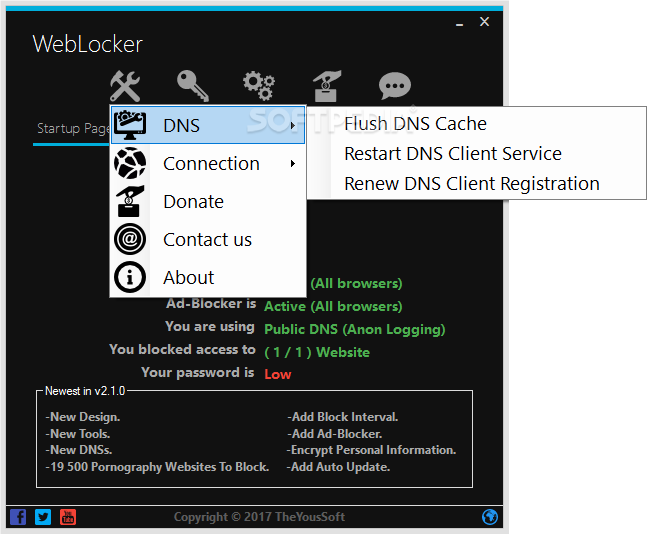Image resolution: width=647 pixels, height=534 pixels.
Task: Open settings via the gears icon
Action: 259,86
